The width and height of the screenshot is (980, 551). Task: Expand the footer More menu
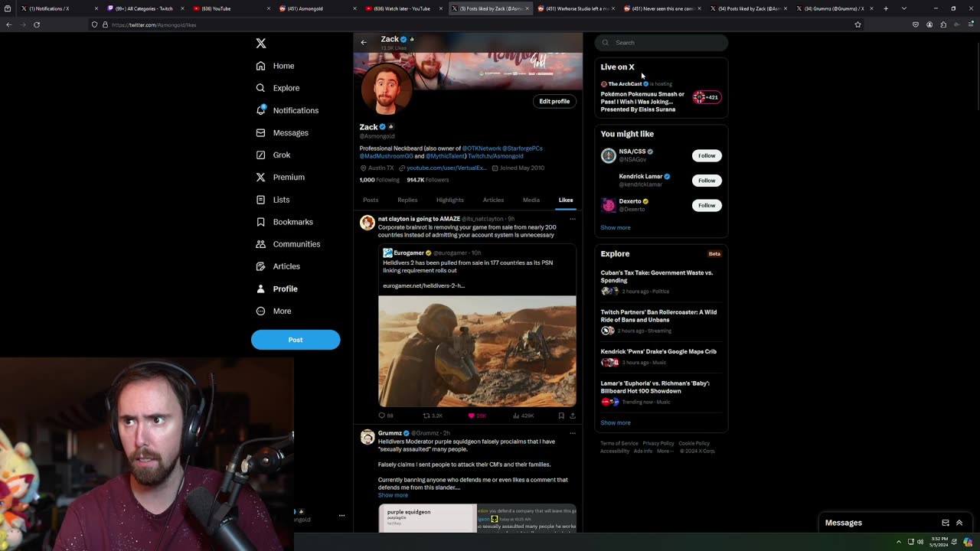[x=665, y=451]
